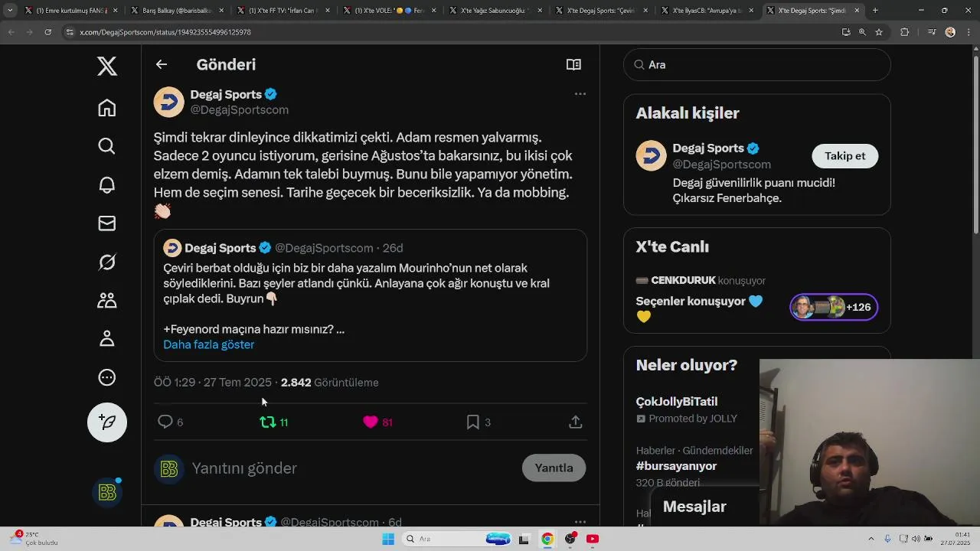Open tab search dropdown arrow
Viewport: 980px width, 551px height.
10,11
